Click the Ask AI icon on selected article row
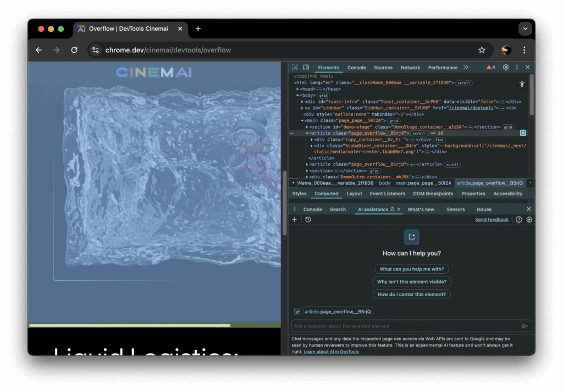Viewport: 563px width, 392px height. (x=523, y=133)
